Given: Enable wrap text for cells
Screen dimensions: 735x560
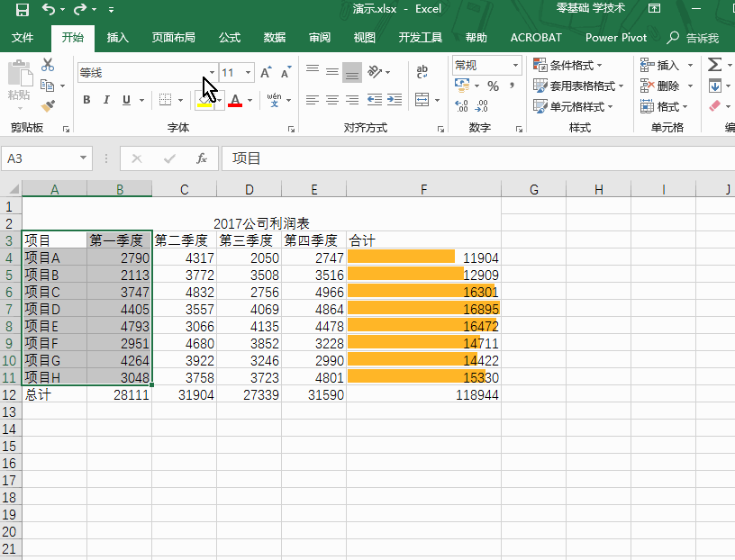Looking at the screenshot, I should click(422, 72).
